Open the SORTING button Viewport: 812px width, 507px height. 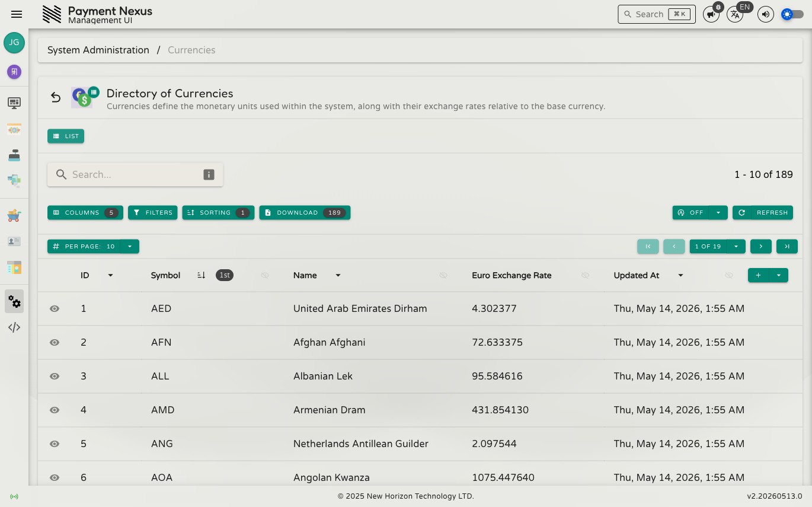218,212
